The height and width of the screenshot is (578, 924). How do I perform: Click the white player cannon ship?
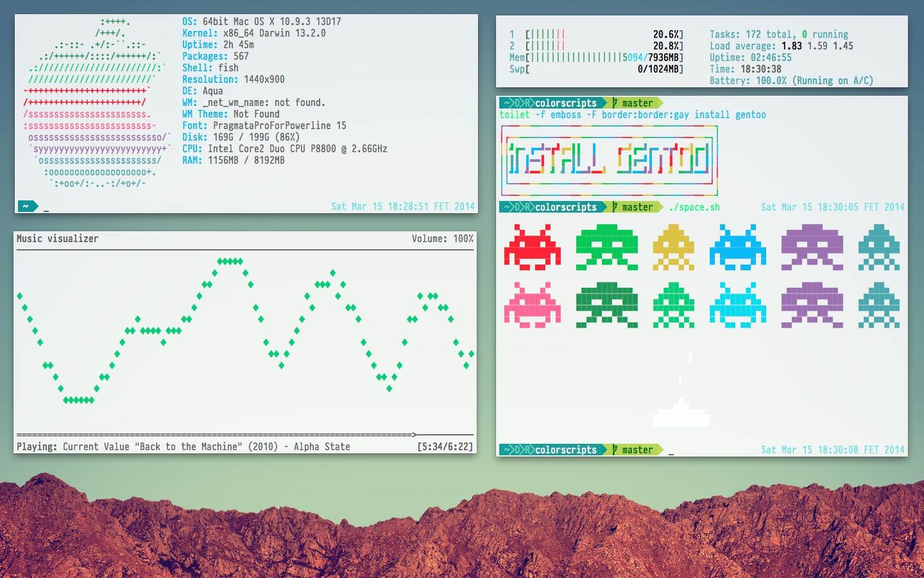[681, 412]
